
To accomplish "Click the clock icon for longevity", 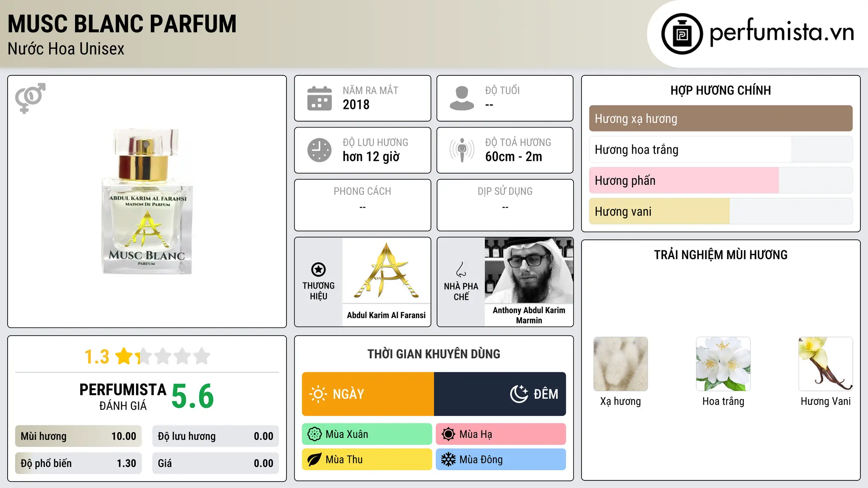I will 320,150.
